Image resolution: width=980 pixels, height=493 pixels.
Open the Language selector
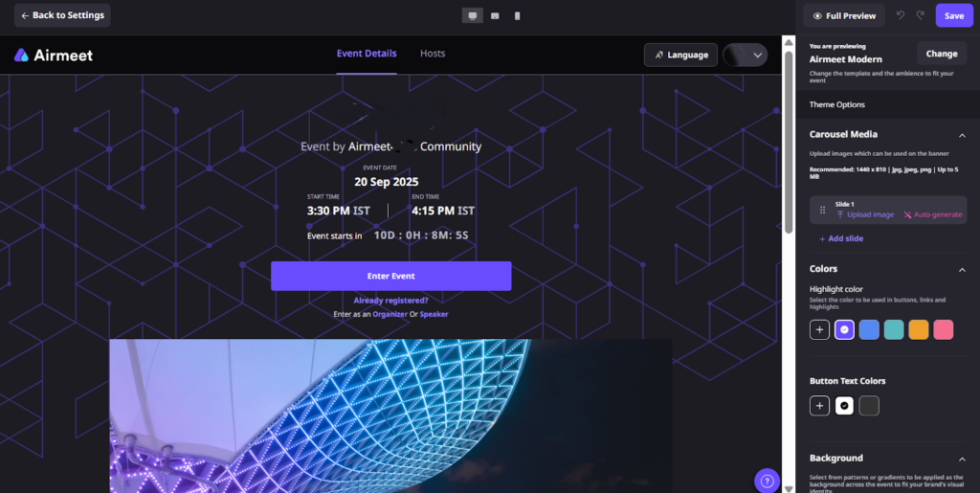(680, 55)
